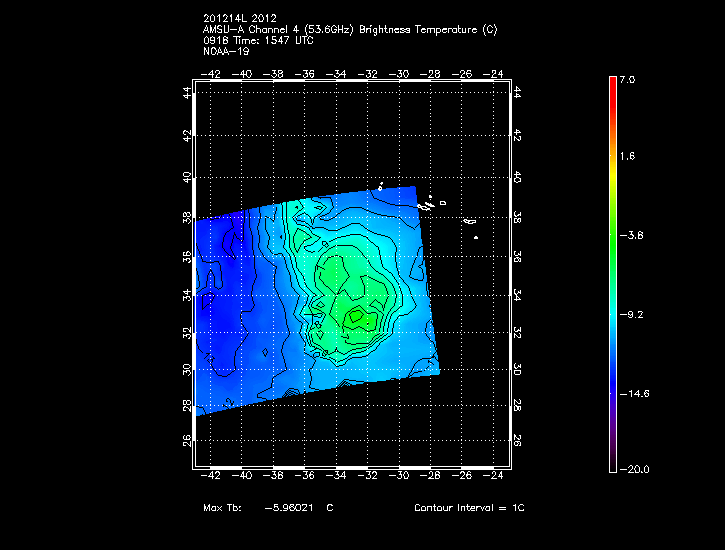Viewport: 725px width, 550px height.
Task: Click the 1.6 color scale label
Action: (626, 156)
